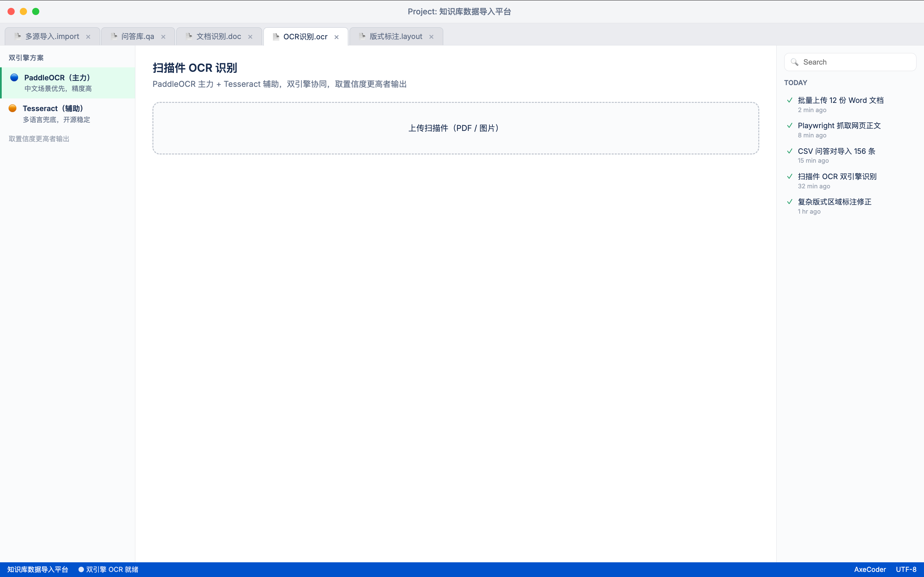Close the OCR识别.ocr tab

point(337,37)
